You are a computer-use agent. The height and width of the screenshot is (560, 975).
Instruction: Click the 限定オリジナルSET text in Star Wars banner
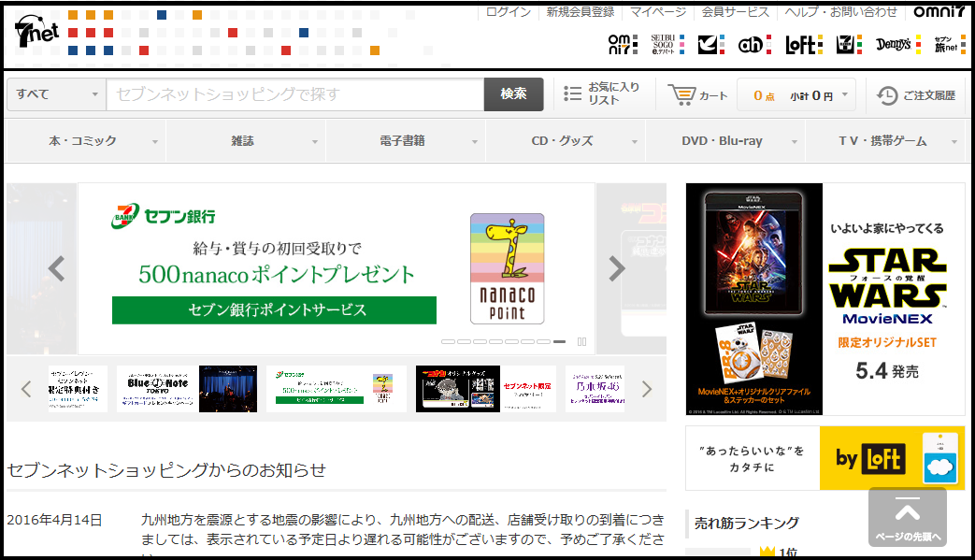point(887,342)
